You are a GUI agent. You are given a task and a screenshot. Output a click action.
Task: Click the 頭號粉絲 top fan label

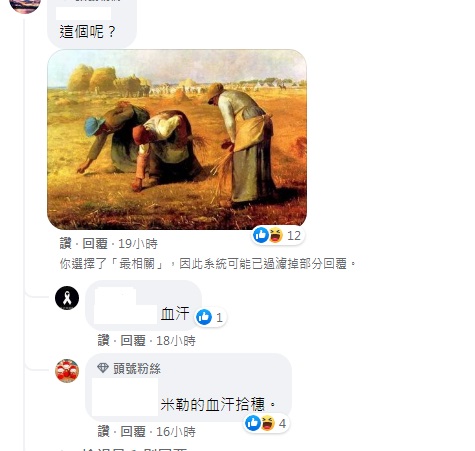click(x=137, y=369)
